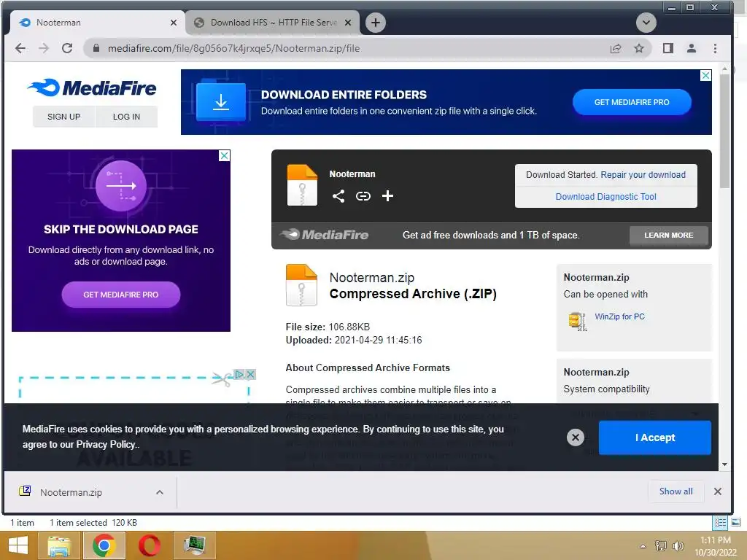
Task: Switch Explorer window to details view icon
Action: 720,522
